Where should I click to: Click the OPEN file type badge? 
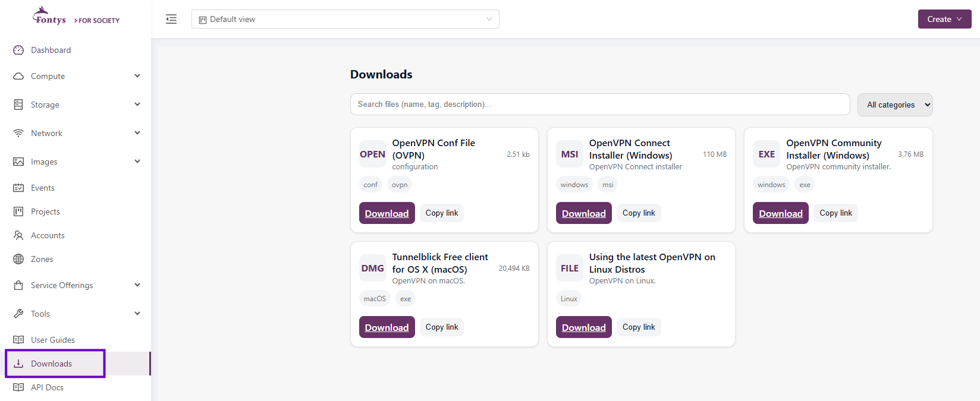[x=372, y=154]
